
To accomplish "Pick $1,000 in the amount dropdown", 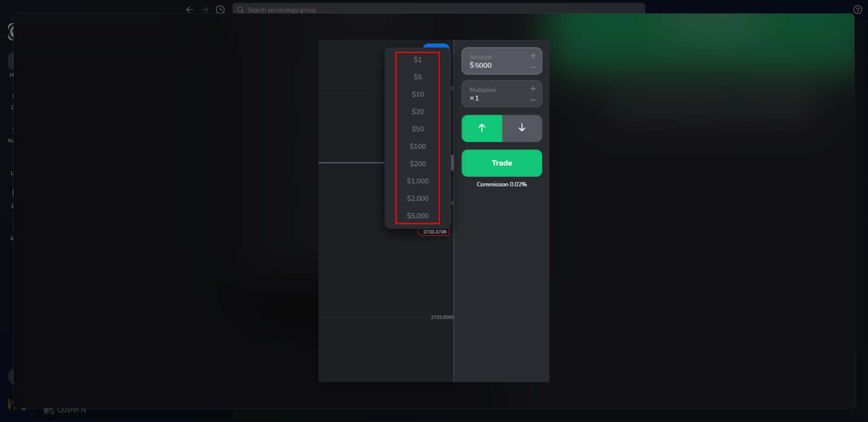I will pyautogui.click(x=418, y=181).
